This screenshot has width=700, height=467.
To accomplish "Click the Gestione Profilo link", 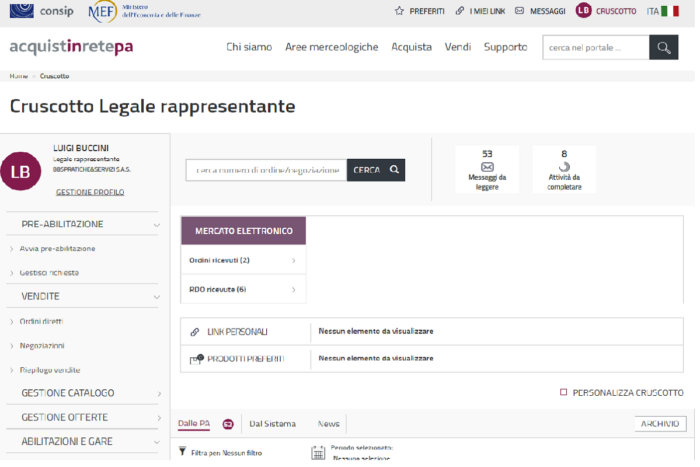I will tap(90, 192).
